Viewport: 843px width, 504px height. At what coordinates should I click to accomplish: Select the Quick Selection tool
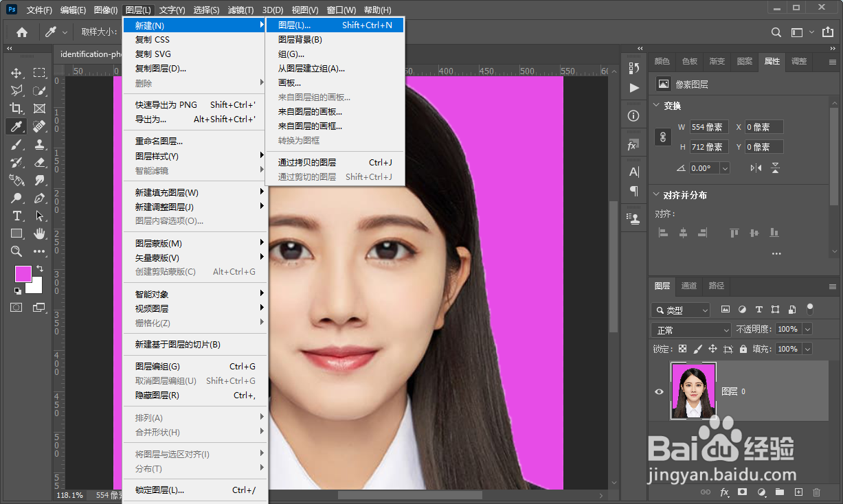tap(40, 91)
